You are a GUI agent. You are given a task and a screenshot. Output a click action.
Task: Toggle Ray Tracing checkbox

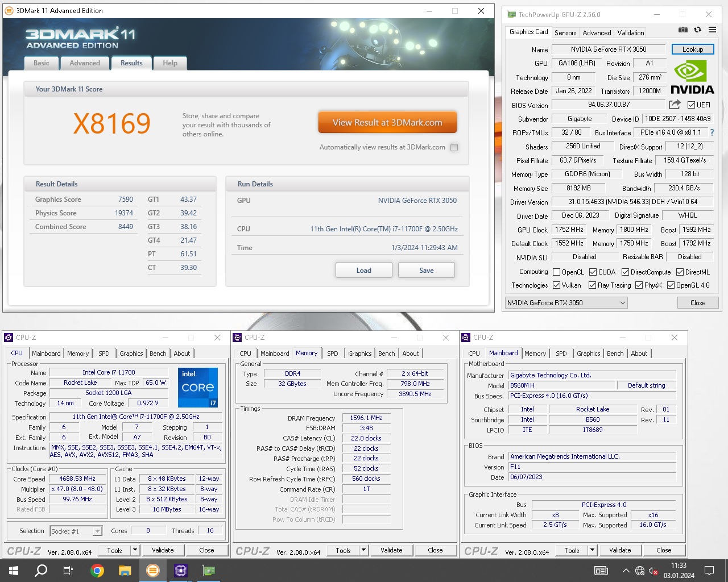tap(592, 285)
